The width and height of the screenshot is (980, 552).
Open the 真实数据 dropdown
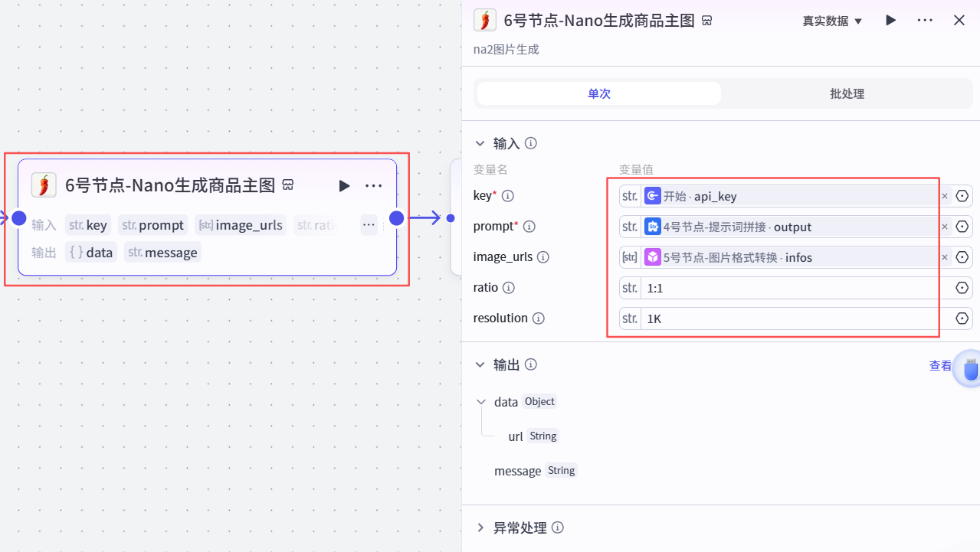tap(832, 21)
